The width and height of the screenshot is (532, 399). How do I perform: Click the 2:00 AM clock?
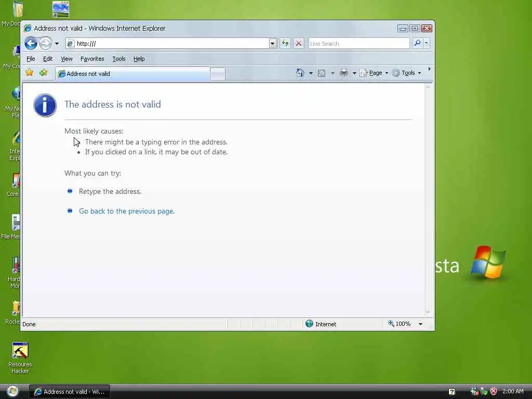click(x=513, y=391)
